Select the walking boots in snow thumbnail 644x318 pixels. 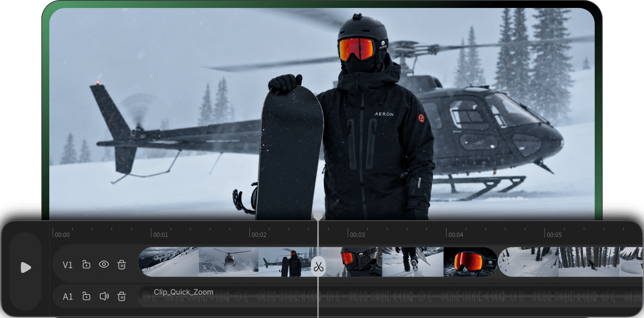pyautogui.click(x=413, y=262)
